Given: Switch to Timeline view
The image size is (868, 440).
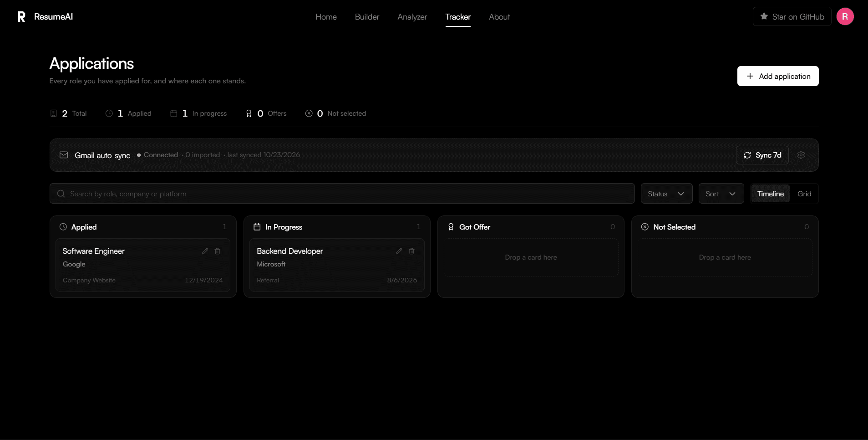Looking at the screenshot, I should point(770,194).
